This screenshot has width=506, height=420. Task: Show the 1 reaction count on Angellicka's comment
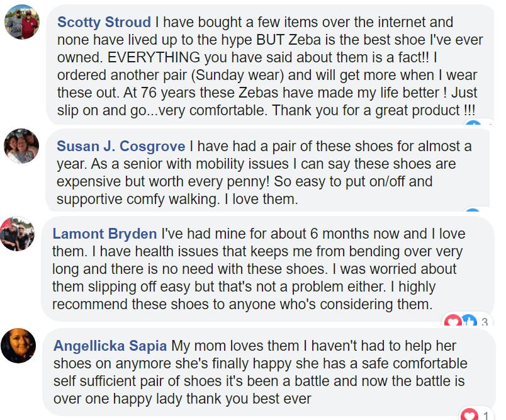[x=486, y=415]
